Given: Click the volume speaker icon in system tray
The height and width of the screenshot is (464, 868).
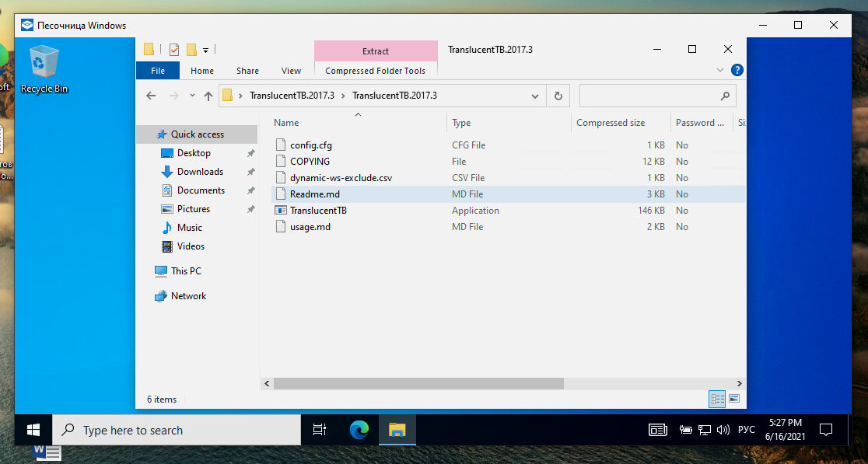Looking at the screenshot, I should click(x=723, y=430).
